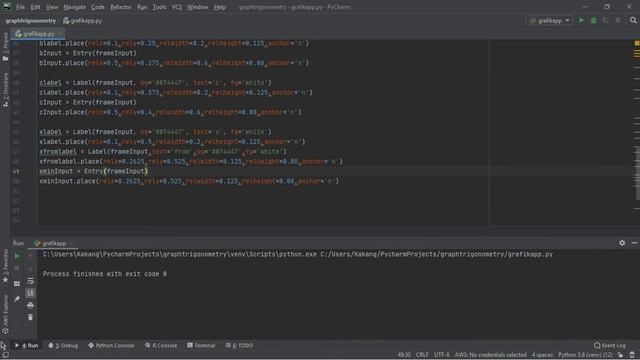
Task: Start debugging with the green bug icon
Action: click(x=593, y=20)
